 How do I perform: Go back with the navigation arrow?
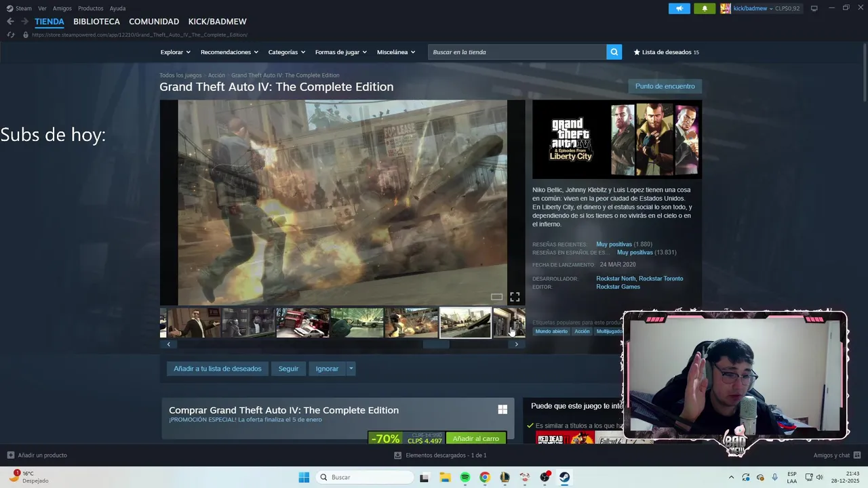tap(10, 22)
